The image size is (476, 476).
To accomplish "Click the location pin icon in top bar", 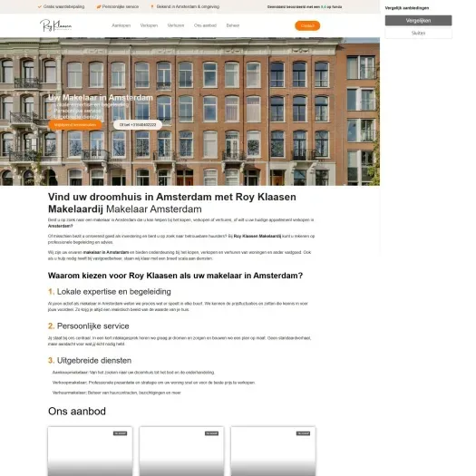I will (x=152, y=6).
